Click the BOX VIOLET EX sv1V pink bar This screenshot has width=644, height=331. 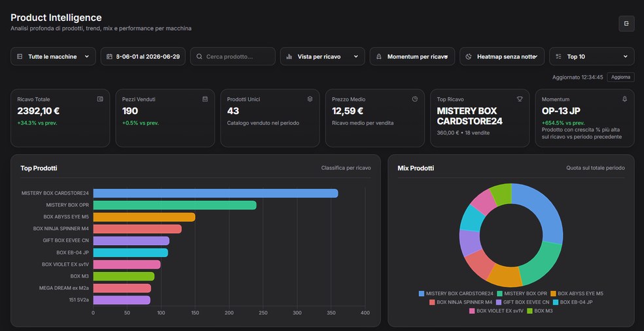127,264
